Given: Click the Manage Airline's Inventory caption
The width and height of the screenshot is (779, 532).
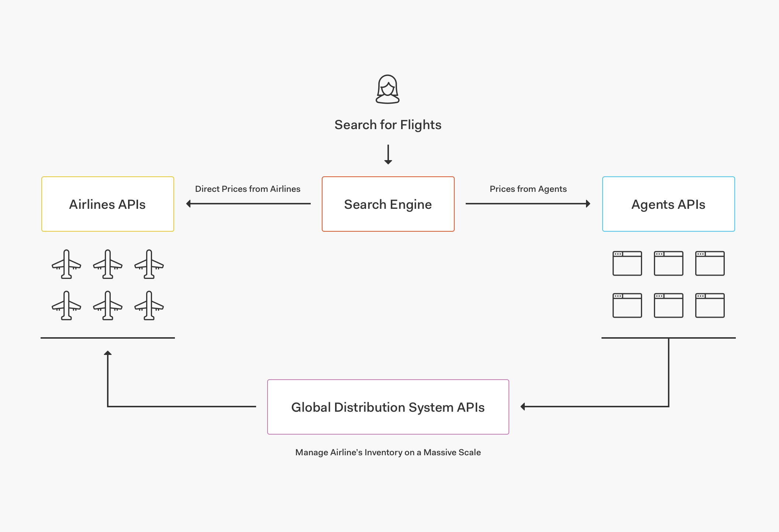Looking at the screenshot, I should (388, 452).
